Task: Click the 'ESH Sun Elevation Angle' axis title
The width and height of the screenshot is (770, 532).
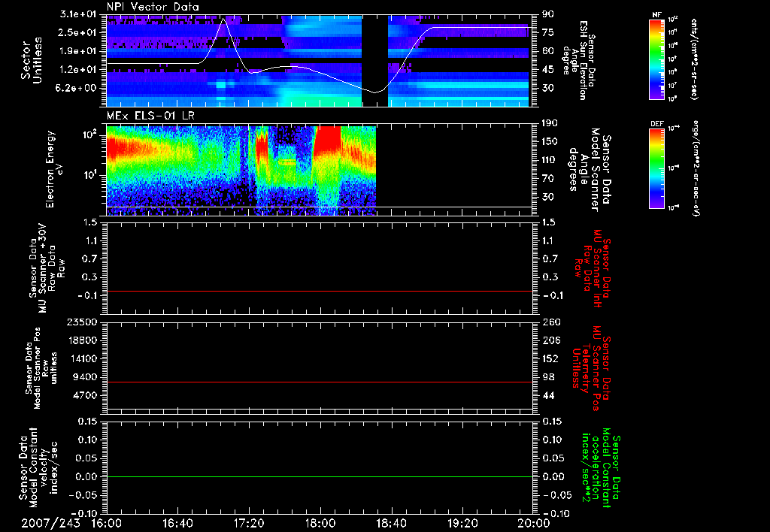Action: [579, 60]
